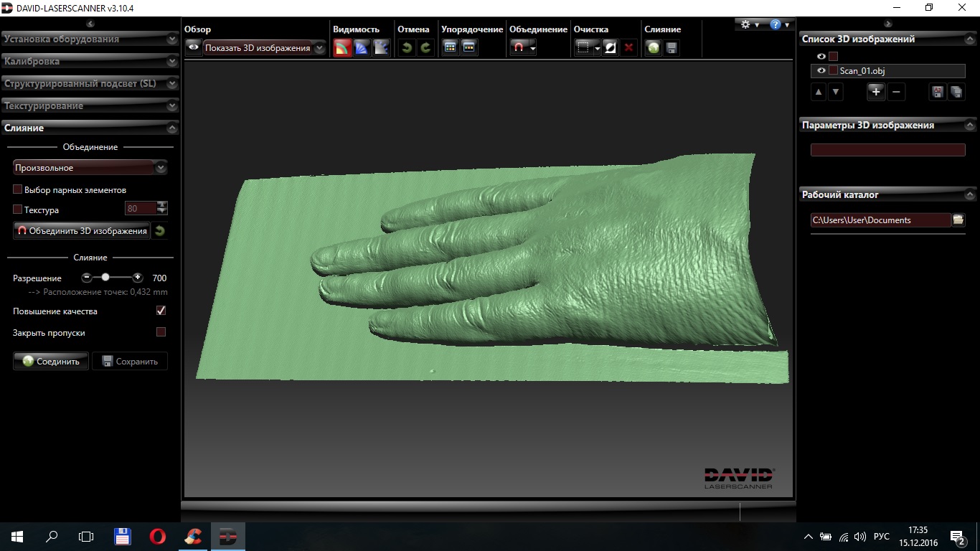Browse for working directory folder
980x551 pixels.
[958, 220]
